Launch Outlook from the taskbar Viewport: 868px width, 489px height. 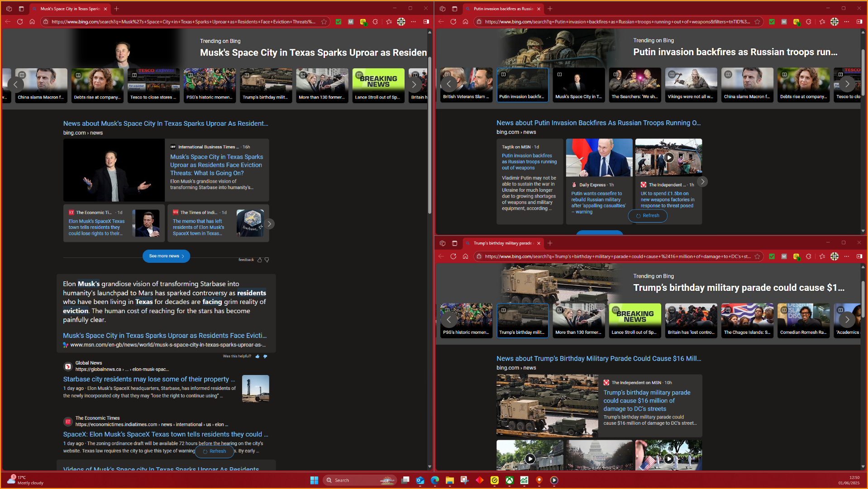(x=420, y=480)
